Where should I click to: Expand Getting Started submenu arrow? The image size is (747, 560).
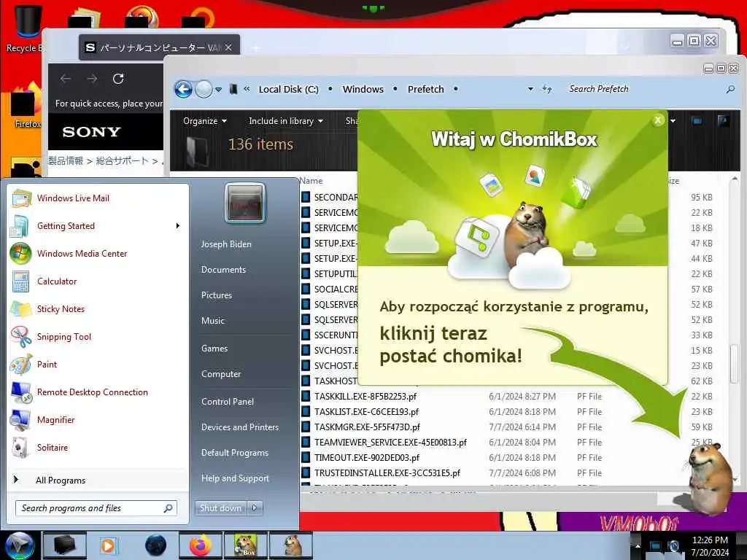point(178,226)
